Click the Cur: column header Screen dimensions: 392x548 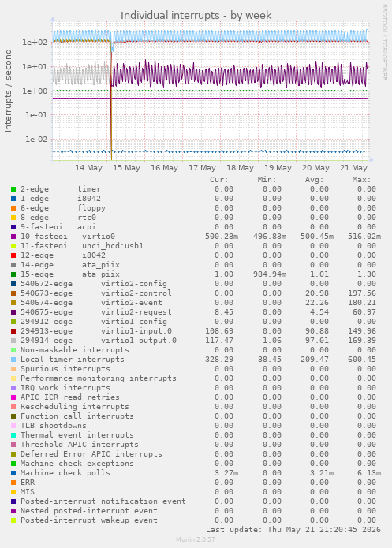coord(219,180)
